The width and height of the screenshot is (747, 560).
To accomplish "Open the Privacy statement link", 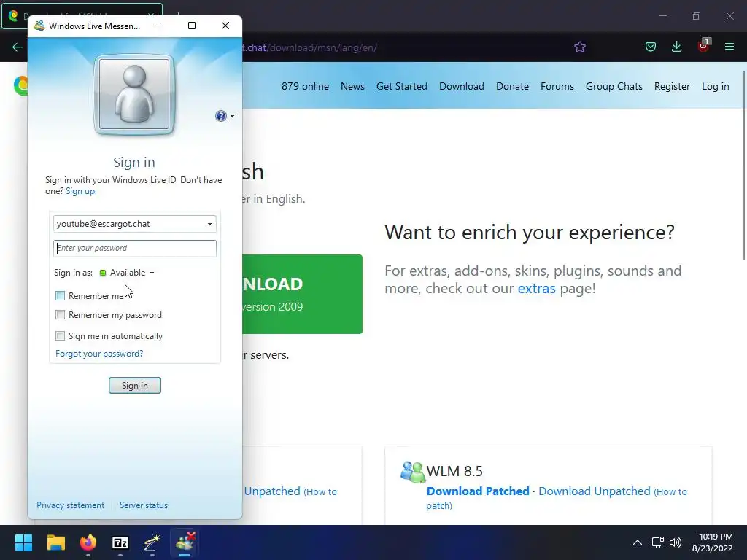I will click(71, 505).
